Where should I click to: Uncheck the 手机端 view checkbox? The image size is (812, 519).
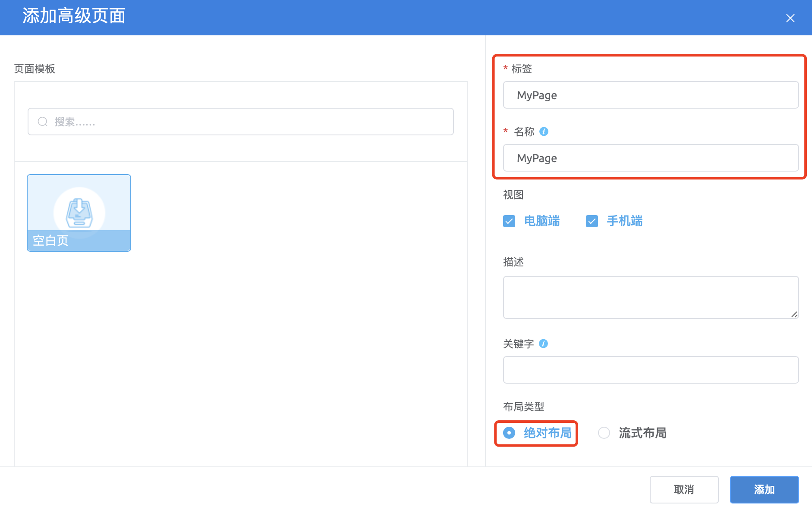(592, 221)
